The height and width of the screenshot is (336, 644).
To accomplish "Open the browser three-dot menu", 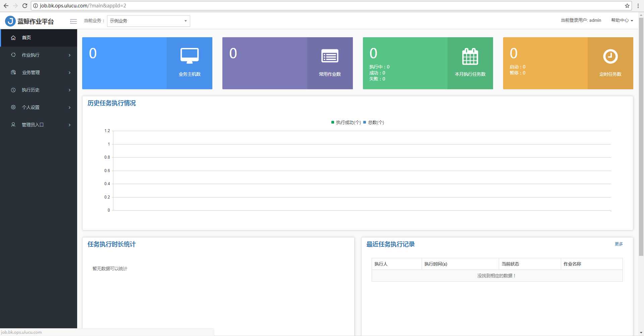I will 638,6.
